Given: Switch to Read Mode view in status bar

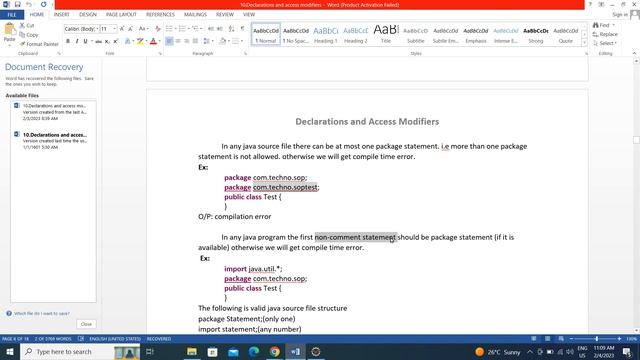Looking at the screenshot, I should 533,339.
